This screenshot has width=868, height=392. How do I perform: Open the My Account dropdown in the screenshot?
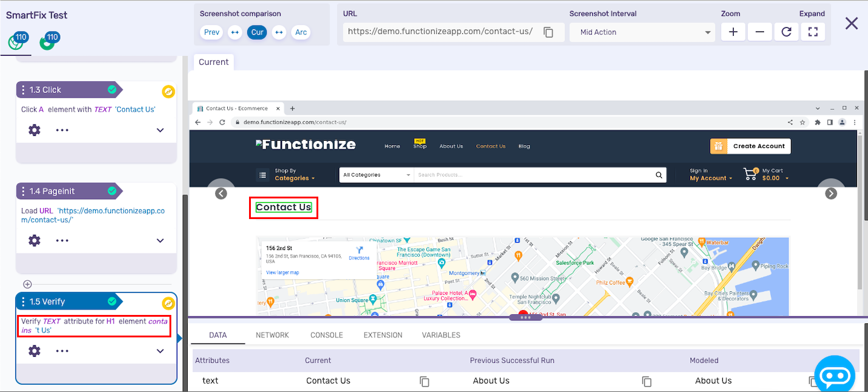point(711,175)
